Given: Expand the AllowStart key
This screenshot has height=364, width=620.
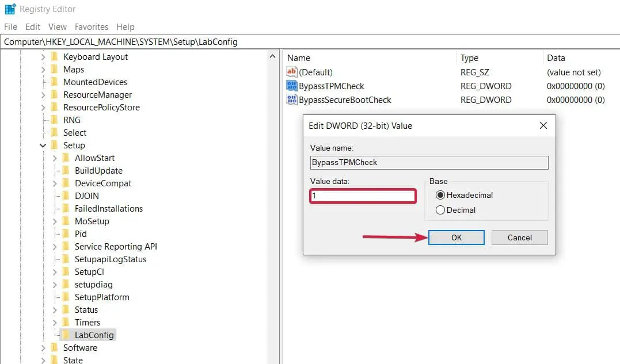Looking at the screenshot, I should tap(55, 158).
